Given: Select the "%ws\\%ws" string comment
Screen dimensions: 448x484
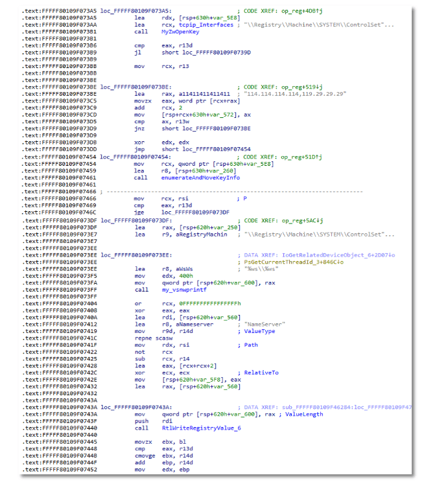Looking at the screenshot, I should pos(261,269).
